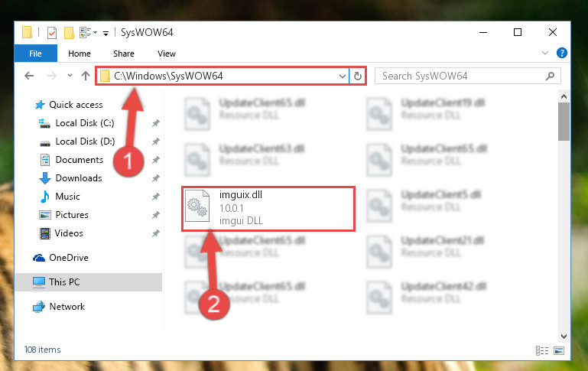Viewport: 588px width, 371px height.
Task: Toggle pin next to Videos
Action: pyautogui.click(x=156, y=233)
